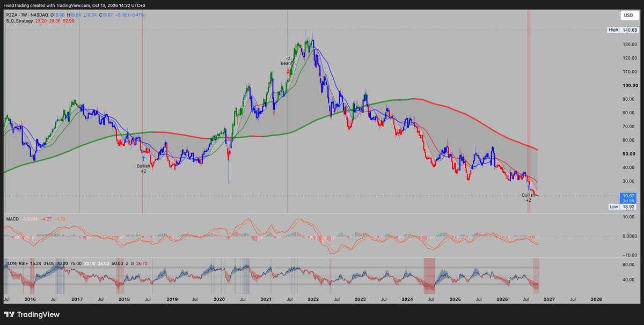Click the RSI+ value 31.05
This screenshot has width=644, height=325.
pos(50,263)
